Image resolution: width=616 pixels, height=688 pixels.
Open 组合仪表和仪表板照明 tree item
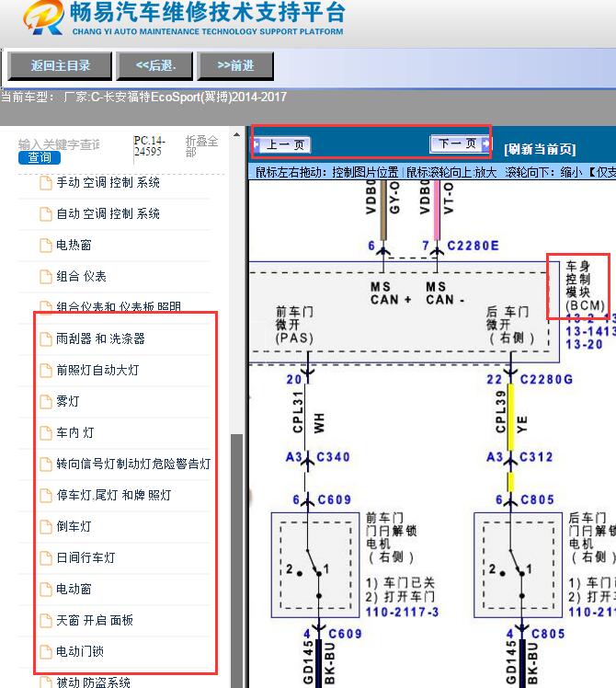(x=119, y=306)
